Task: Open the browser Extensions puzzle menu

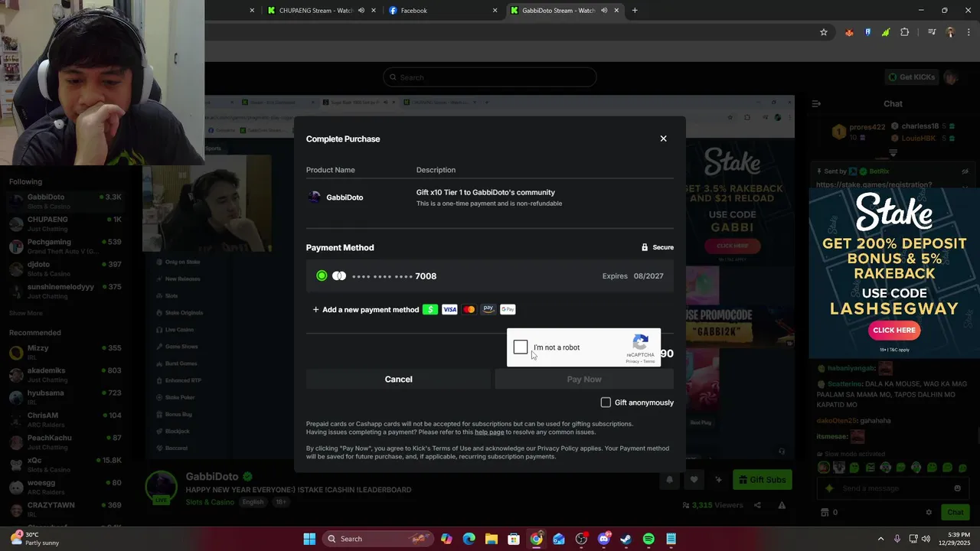Action: click(x=905, y=32)
